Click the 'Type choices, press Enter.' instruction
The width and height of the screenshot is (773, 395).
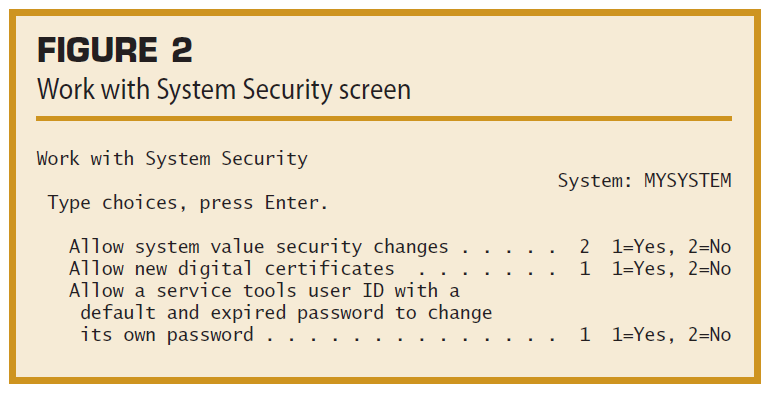click(188, 203)
